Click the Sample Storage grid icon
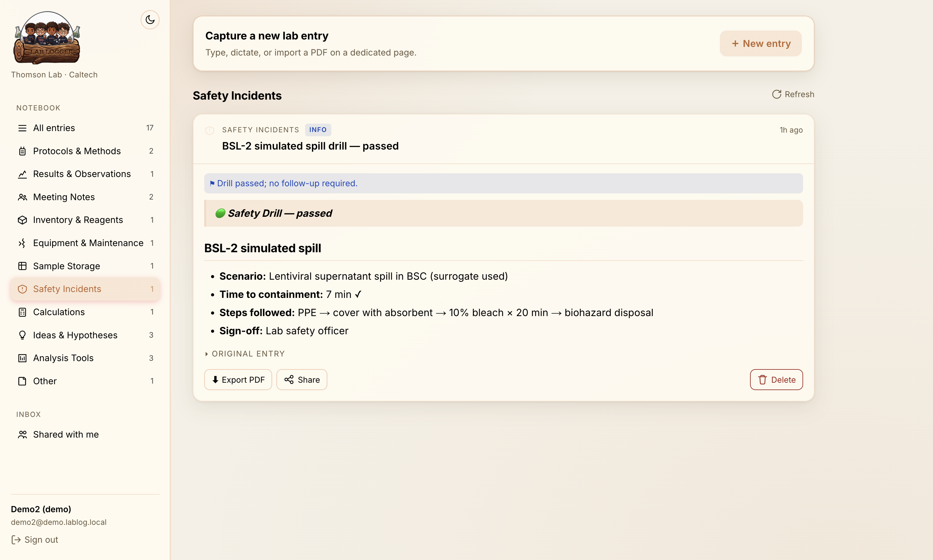This screenshot has width=933, height=560. click(22, 266)
